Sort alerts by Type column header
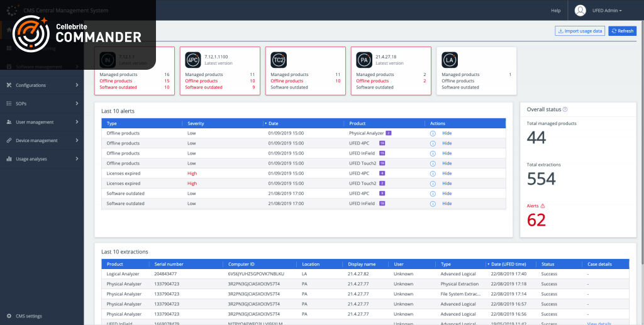The image size is (644, 325). click(142, 123)
